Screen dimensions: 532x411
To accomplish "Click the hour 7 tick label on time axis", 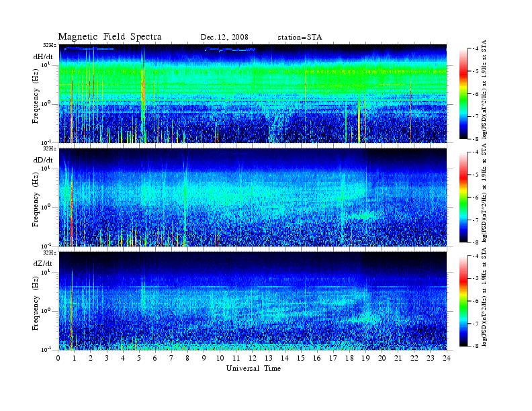I will 171,358.
